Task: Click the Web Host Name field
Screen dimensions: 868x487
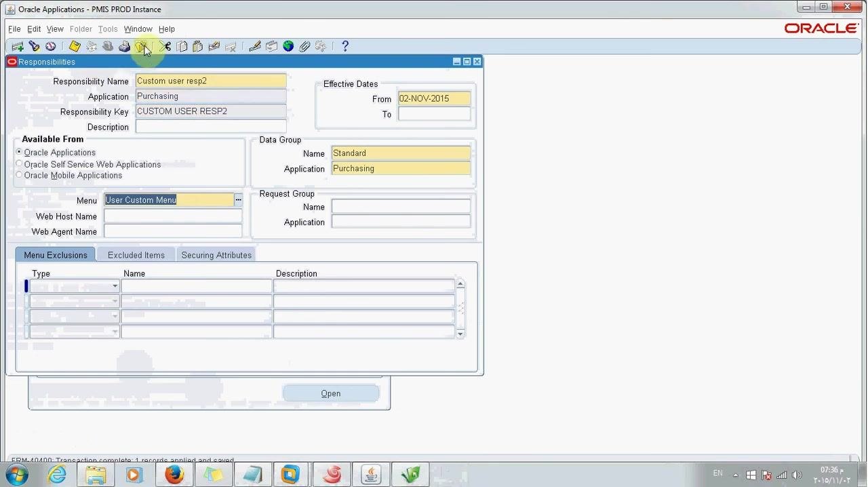Action: [173, 216]
